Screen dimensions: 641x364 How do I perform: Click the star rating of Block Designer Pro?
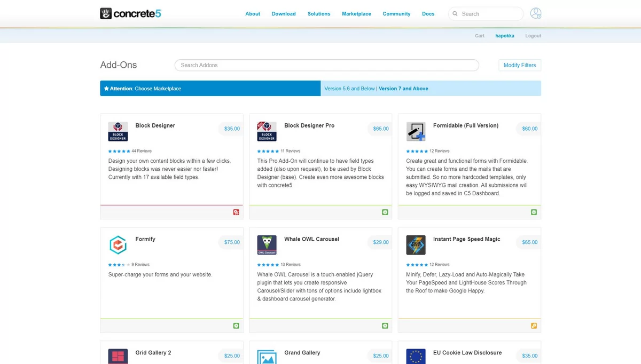(268, 151)
